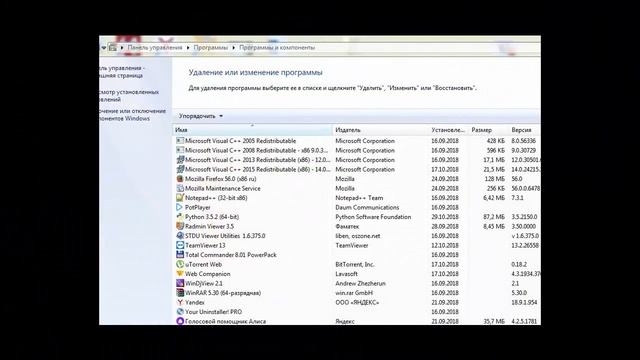This screenshot has height=360, width=640.
Task: Click the Python 3.5.2 program icon
Action: 180,217
